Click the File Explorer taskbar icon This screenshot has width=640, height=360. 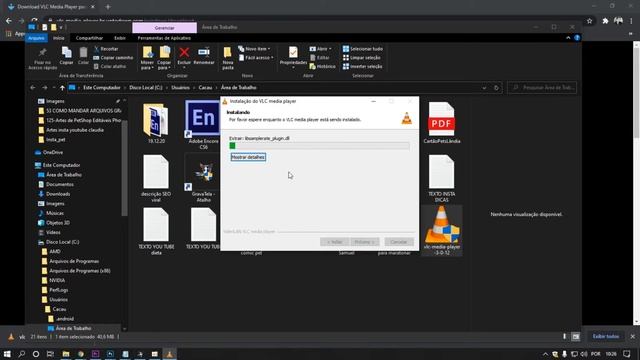click(x=66, y=354)
